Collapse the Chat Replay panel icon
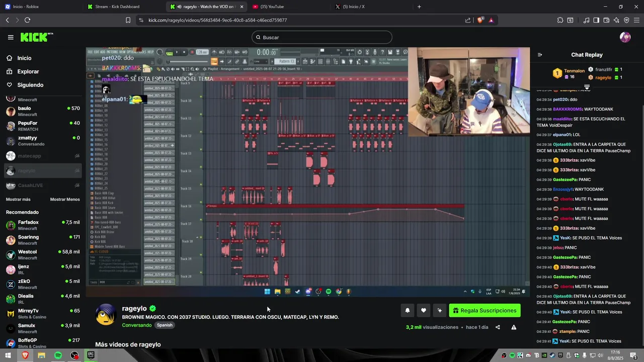Image resolution: width=644 pixels, height=362 pixels. tap(540, 55)
